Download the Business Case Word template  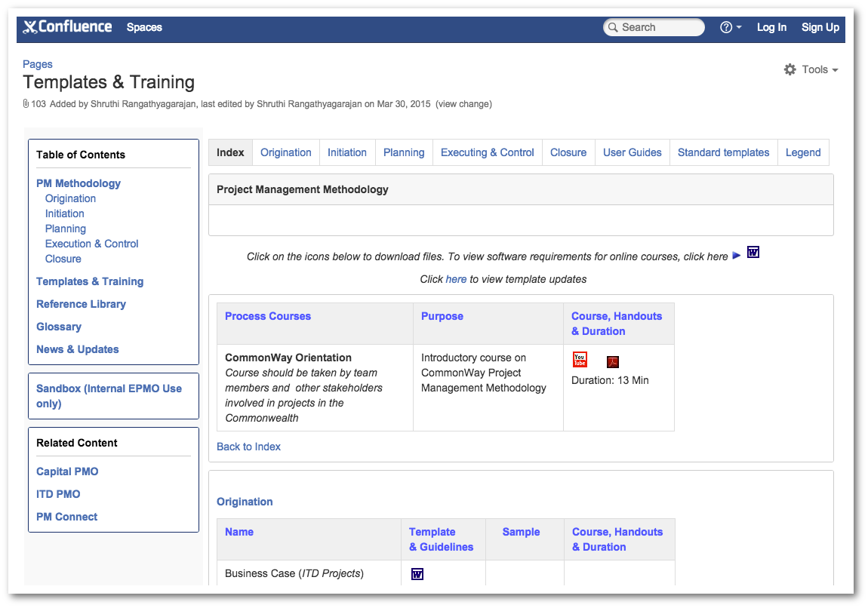[x=417, y=574]
